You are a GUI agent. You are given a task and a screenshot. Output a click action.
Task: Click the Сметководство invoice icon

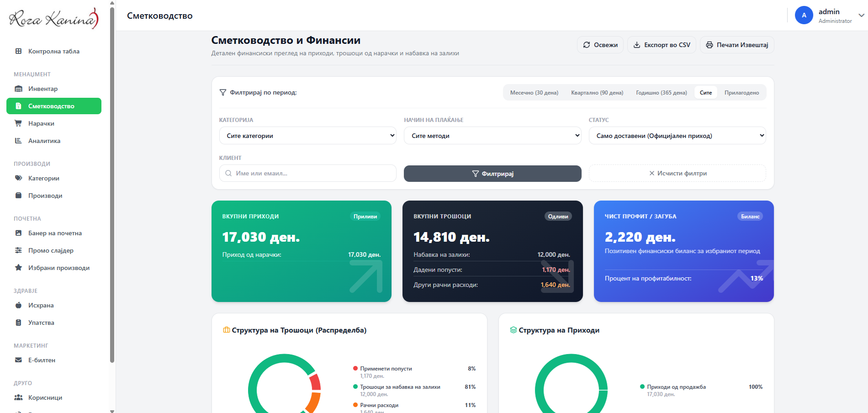(18, 106)
